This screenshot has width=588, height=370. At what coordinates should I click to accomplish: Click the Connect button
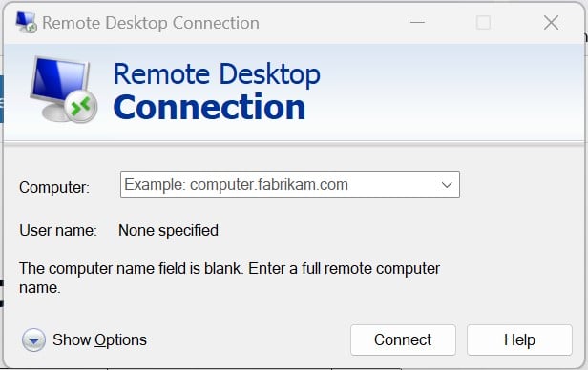click(x=403, y=340)
